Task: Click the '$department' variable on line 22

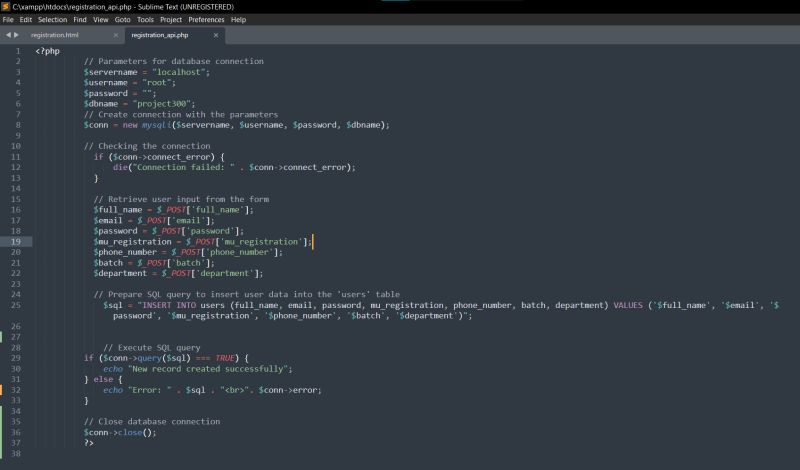Action: coord(120,274)
